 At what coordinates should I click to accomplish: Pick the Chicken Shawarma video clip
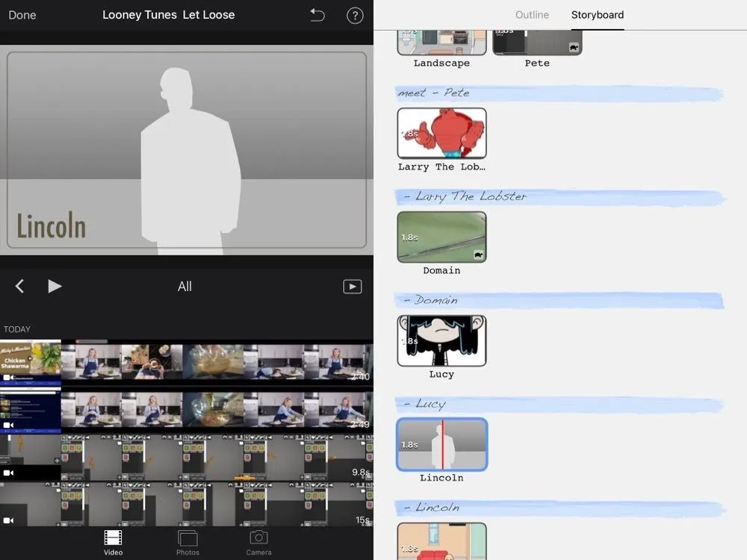coord(31,362)
